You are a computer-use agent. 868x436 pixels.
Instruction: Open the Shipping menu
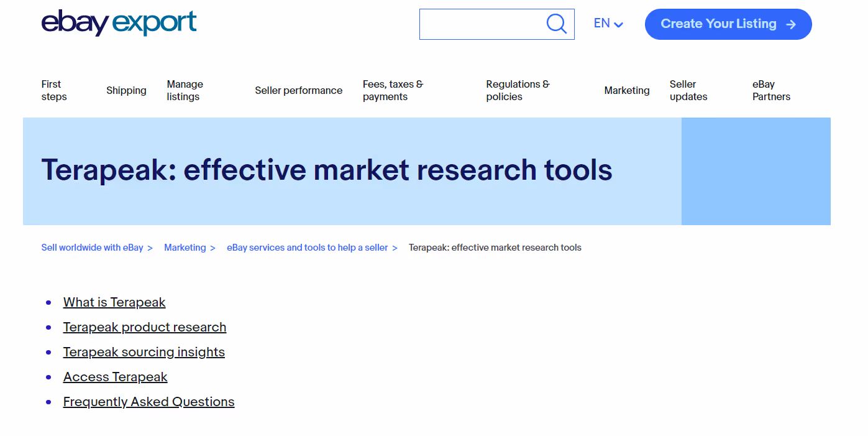point(126,90)
